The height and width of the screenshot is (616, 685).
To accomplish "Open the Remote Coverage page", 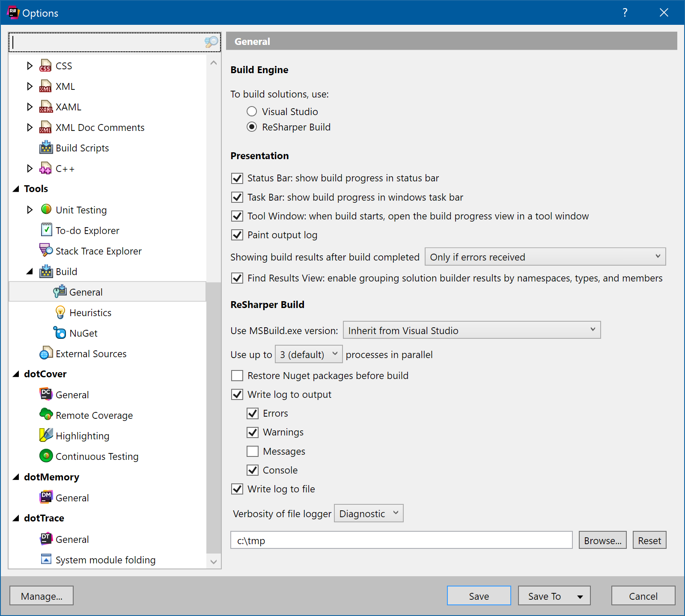I will [x=94, y=415].
